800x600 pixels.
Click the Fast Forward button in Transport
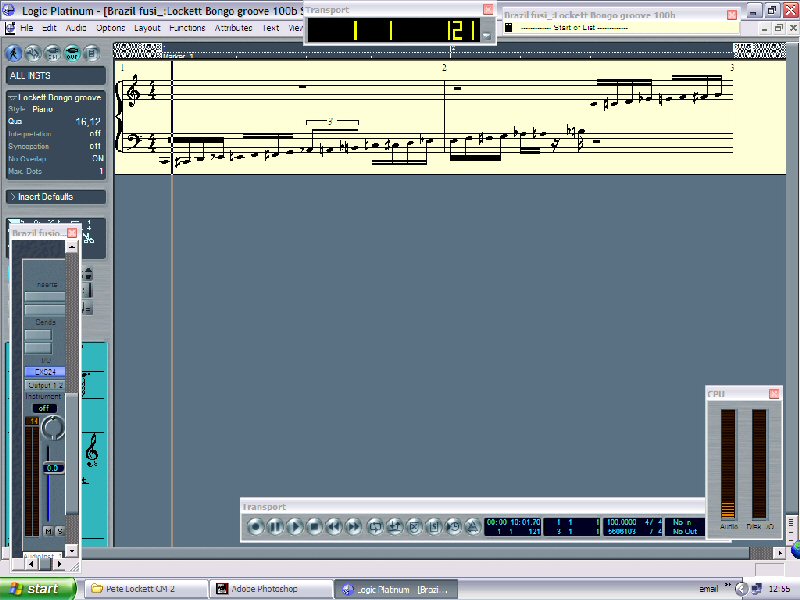pyautogui.click(x=353, y=525)
